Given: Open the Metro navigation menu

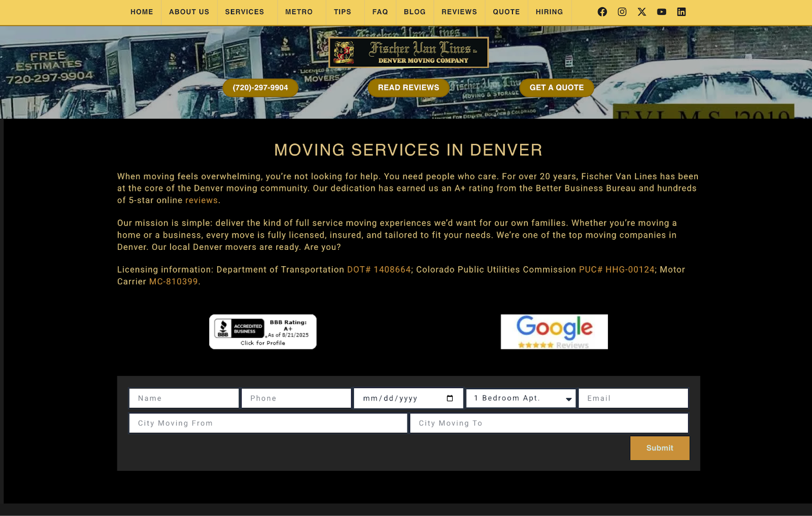Looking at the screenshot, I should [298, 12].
